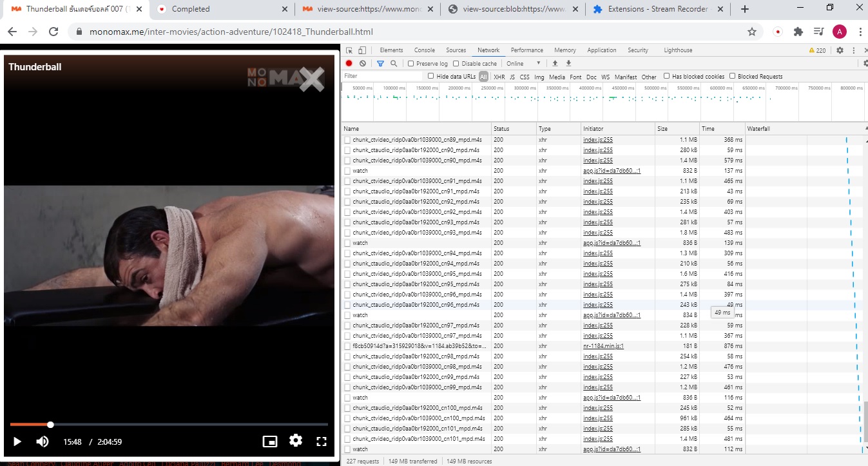The height and width of the screenshot is (466, 868).
Task: Switch to the Lighthouse tab
Action: [x=678, y=50]
